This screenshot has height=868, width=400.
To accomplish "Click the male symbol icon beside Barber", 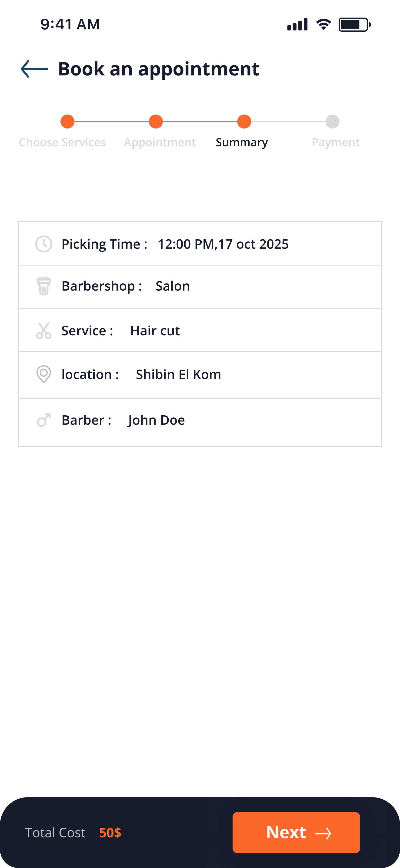I will (x=44, y=420).
